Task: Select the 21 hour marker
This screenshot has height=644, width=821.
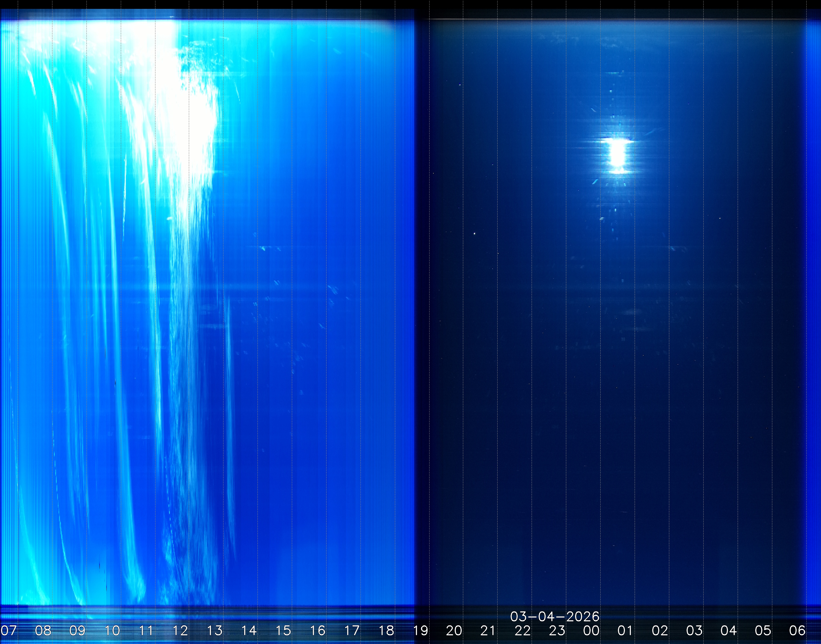Action: pos(488,630)
